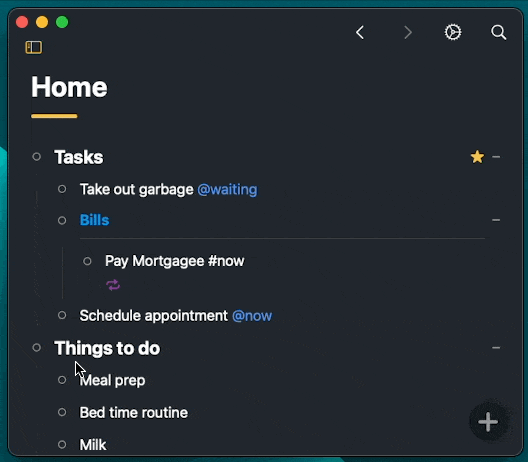Unstar the Tasks item via yellow star

(477, 157)
